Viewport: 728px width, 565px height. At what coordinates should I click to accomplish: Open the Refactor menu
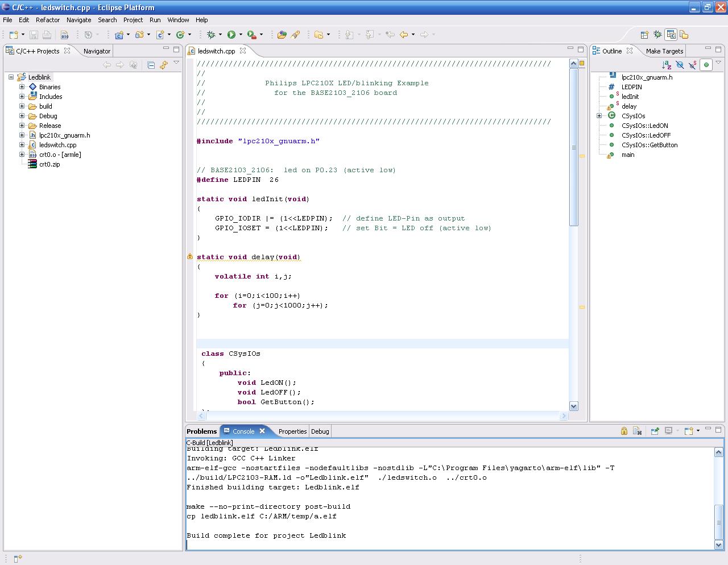point(48,20)
